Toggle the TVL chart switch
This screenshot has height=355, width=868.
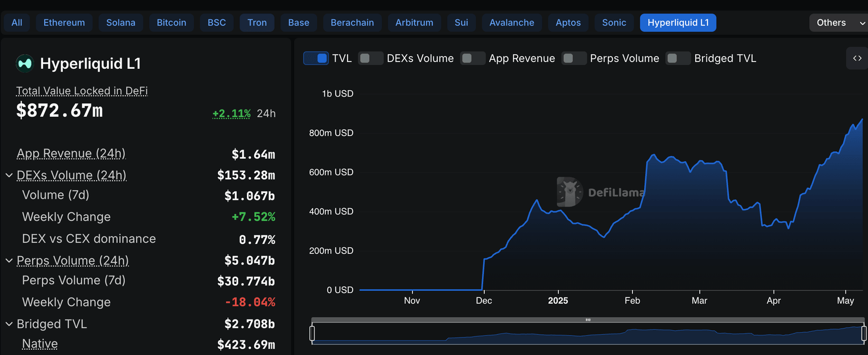click(316, 58)
